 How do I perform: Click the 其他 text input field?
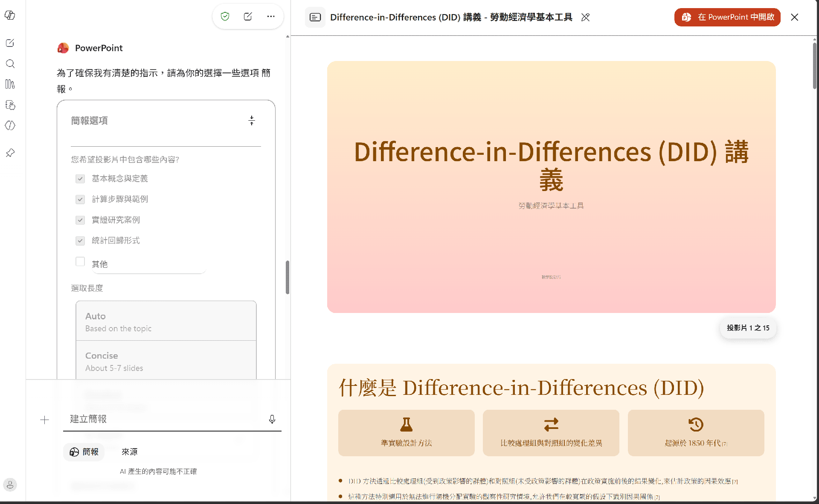pyautogui.click(x=148, y=264)
